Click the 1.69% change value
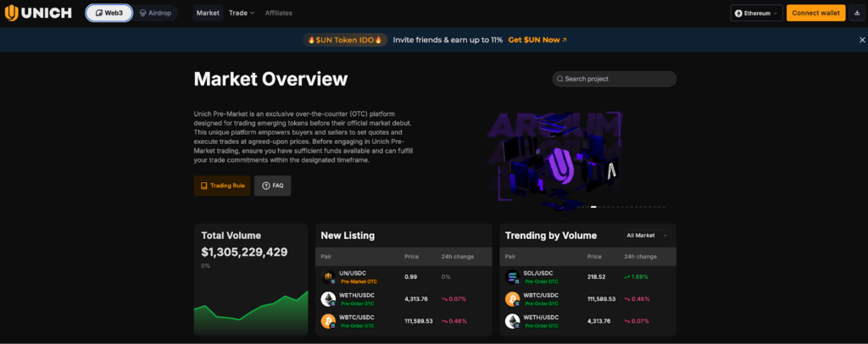 click(636, 276)
